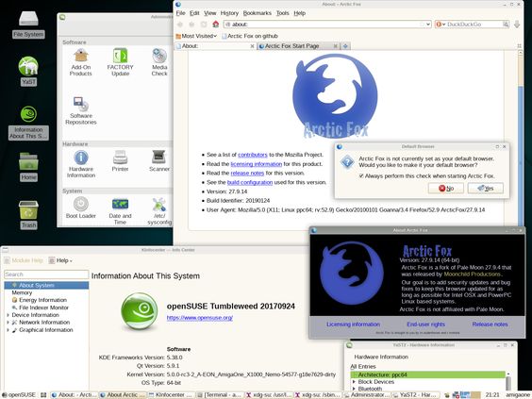Open build configuration link

(250, 182)
